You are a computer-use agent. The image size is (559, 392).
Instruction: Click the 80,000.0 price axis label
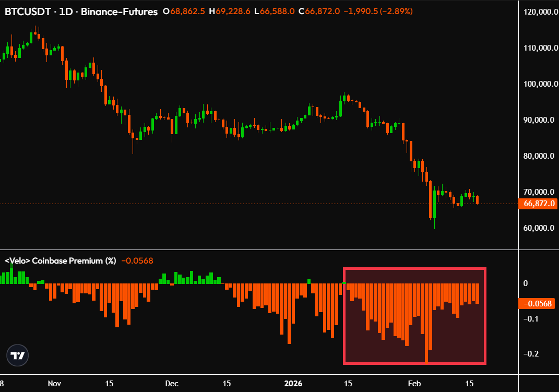[x=539, y=156]
